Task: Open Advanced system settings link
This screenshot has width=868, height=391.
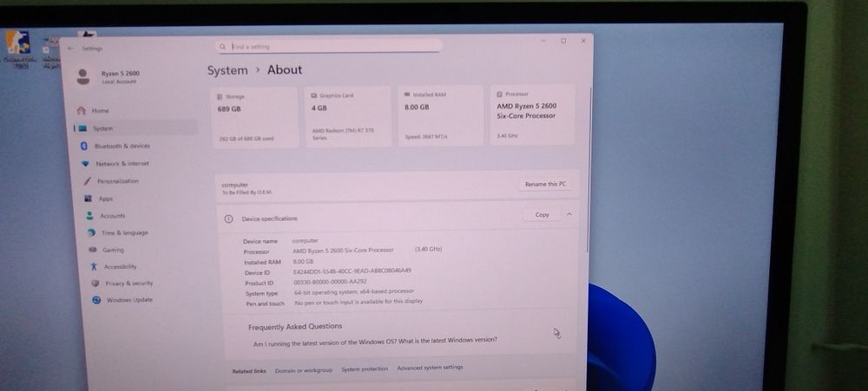Action: pos(430,368)
